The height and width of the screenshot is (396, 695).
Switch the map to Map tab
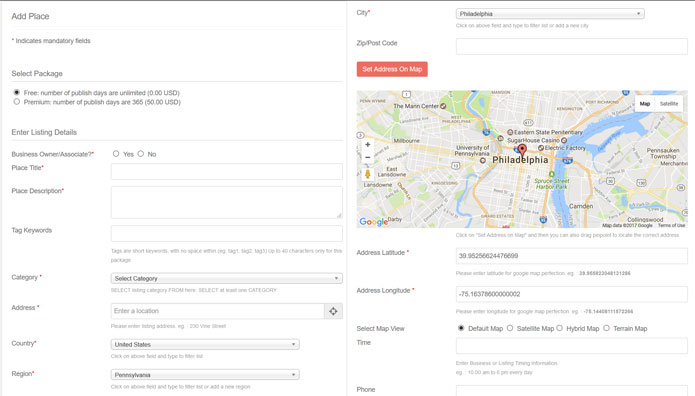point(645,104)
